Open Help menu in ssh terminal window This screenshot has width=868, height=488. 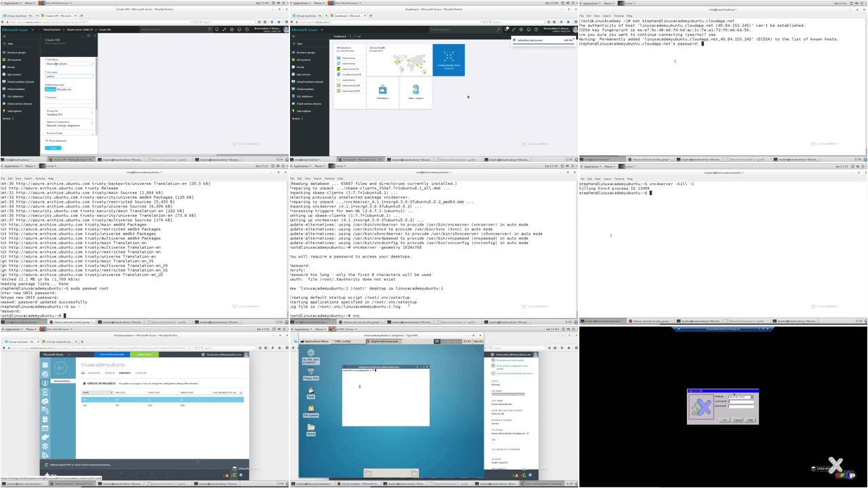629,16
